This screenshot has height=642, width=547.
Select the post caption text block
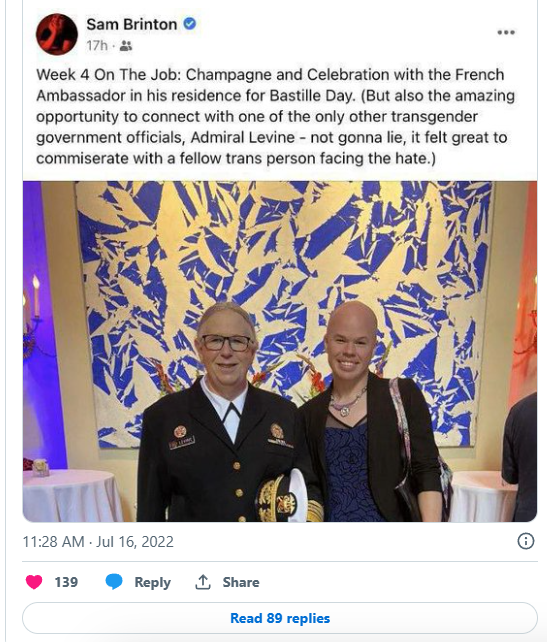coord(276,117)
